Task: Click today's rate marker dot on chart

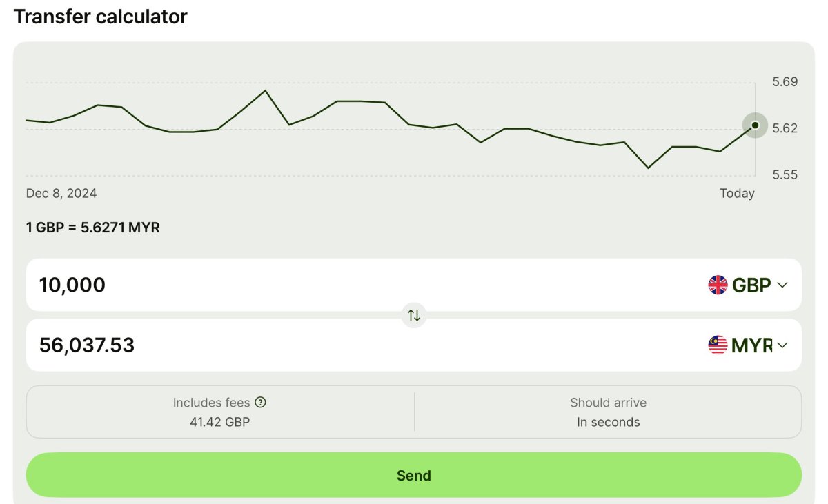Action: [x=755, y=125]
